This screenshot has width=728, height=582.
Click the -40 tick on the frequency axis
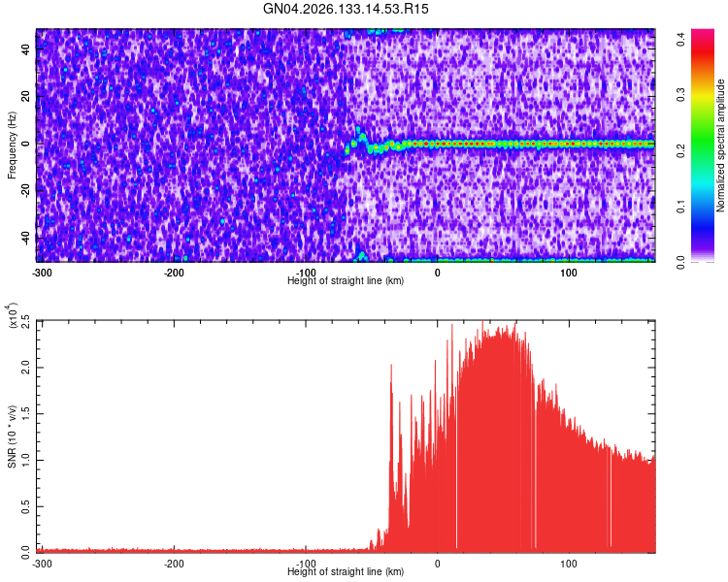click(26, 239)
